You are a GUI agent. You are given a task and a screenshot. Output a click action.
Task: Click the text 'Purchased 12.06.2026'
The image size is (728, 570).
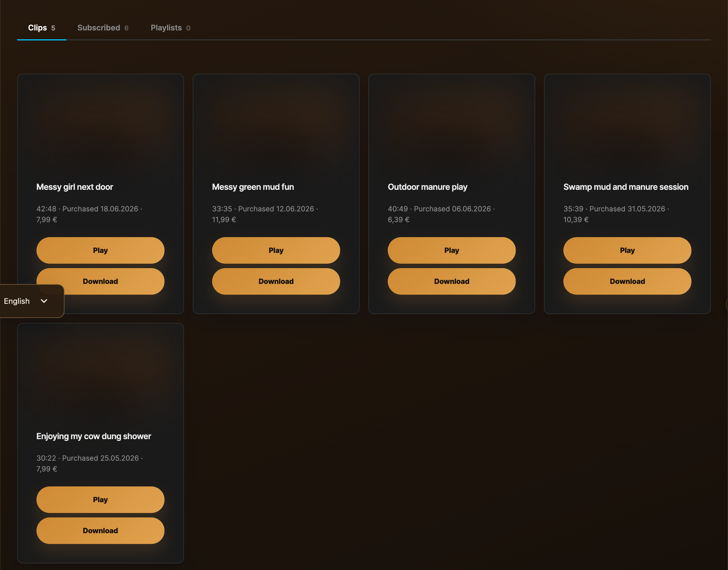pos(276,209)
